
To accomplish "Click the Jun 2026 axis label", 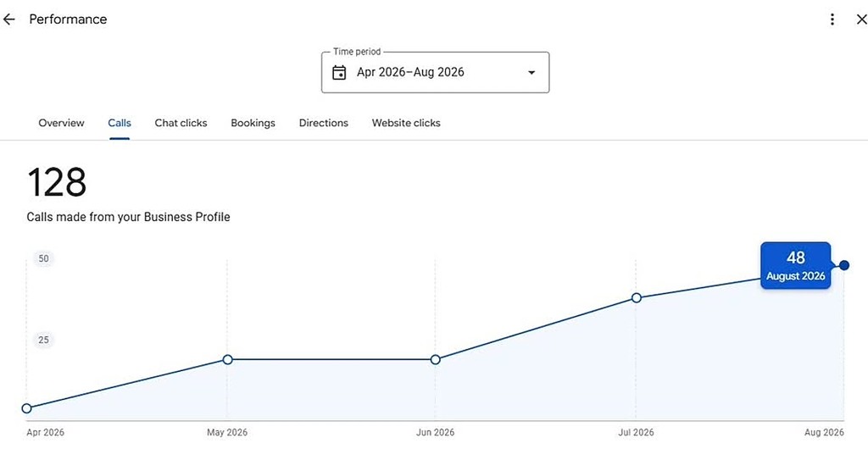I will click(435, 432).
